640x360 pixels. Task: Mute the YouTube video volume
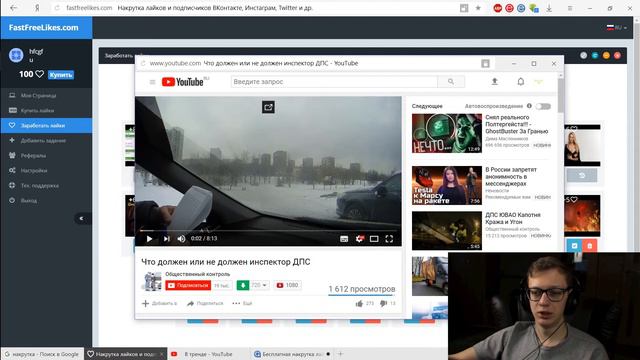point(181,239)
